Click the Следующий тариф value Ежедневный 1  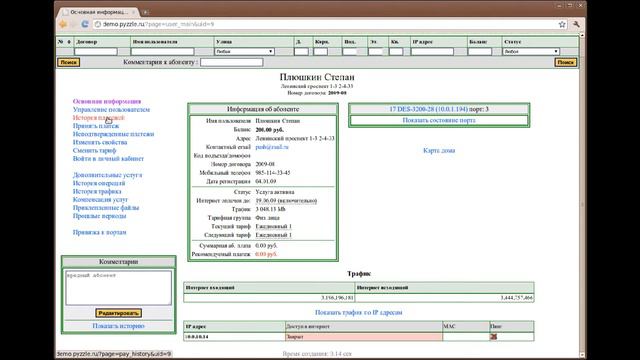tap(273, 235)
